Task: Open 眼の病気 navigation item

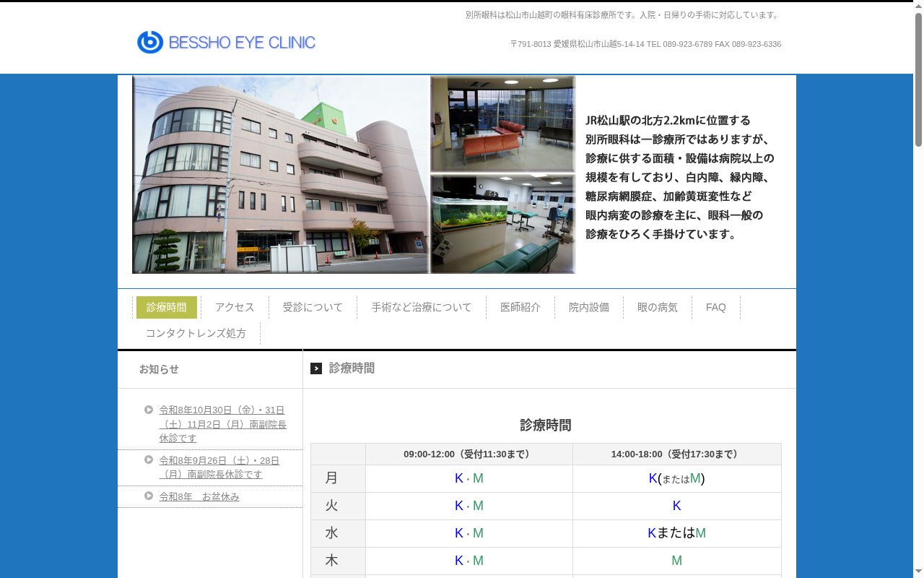Action: (x=658, y=307)
